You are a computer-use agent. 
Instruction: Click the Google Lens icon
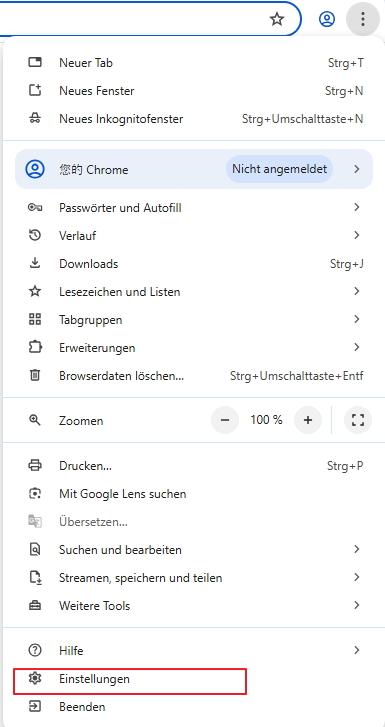[x=35, y=494]
